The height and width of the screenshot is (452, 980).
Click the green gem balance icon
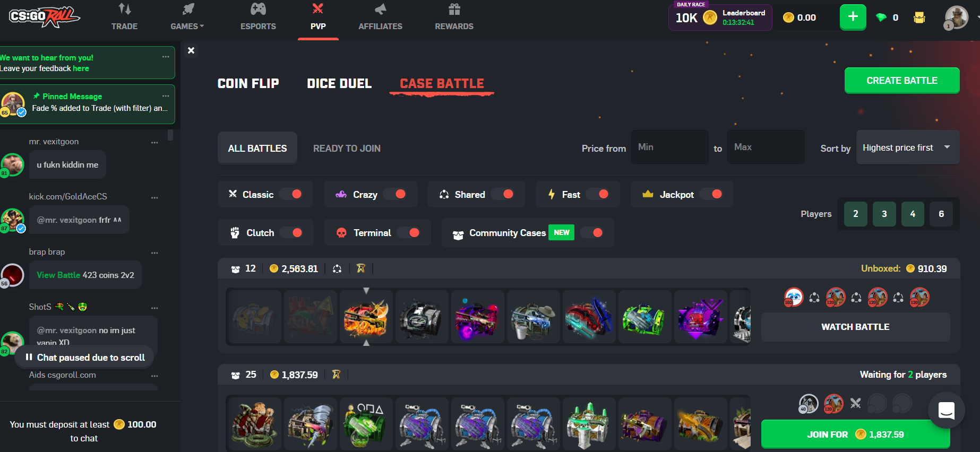click(881, 18)
